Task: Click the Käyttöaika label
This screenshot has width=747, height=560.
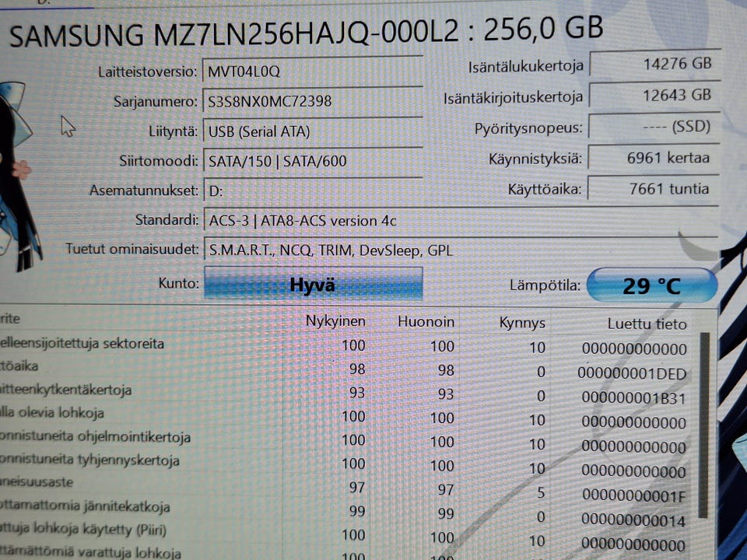Action: click(x=545, y=190)
